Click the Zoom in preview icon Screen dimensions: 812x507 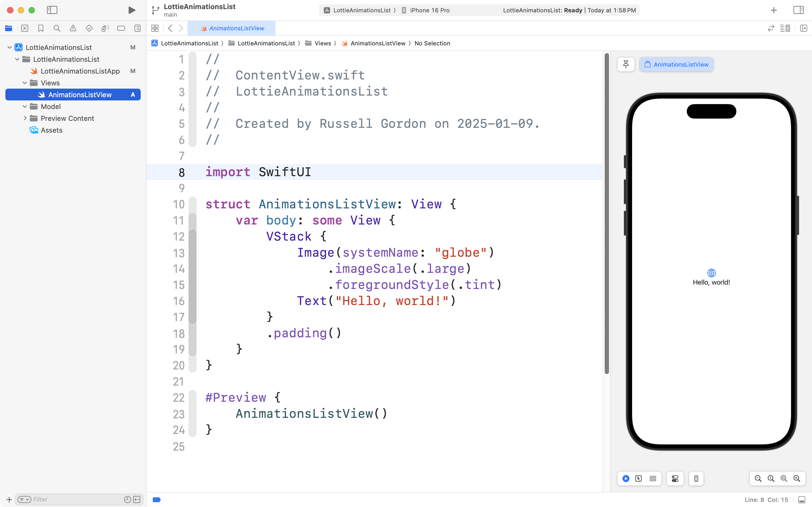coord(797,479)
